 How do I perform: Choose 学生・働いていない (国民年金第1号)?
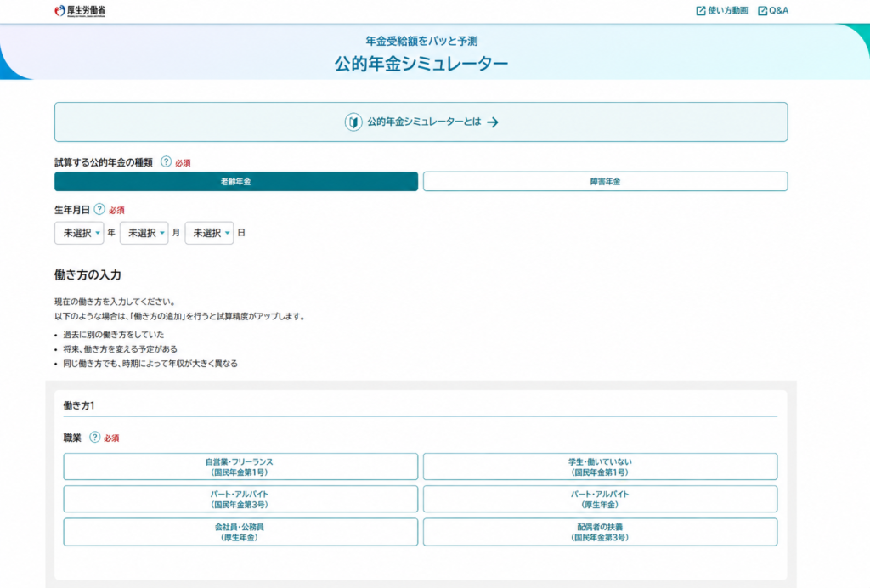pos(601,466)
